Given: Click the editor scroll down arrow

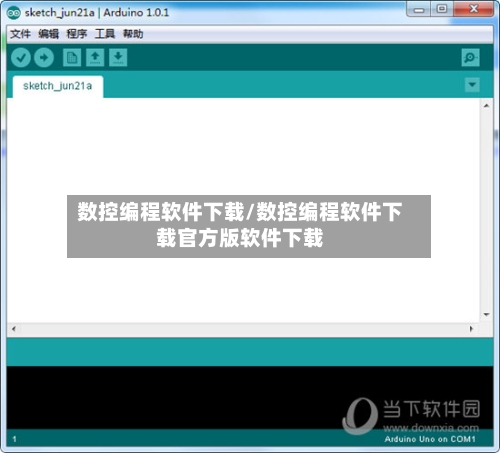Looking at the screenshot, I should [486, 314].
